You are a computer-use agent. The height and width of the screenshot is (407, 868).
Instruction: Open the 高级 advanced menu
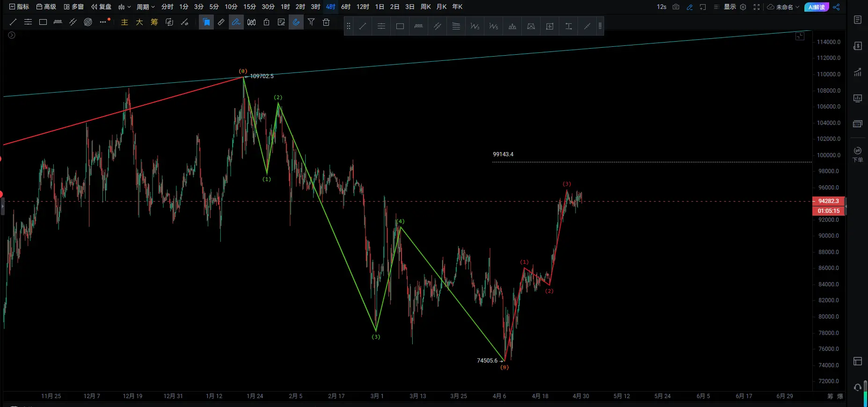point(46,7)
